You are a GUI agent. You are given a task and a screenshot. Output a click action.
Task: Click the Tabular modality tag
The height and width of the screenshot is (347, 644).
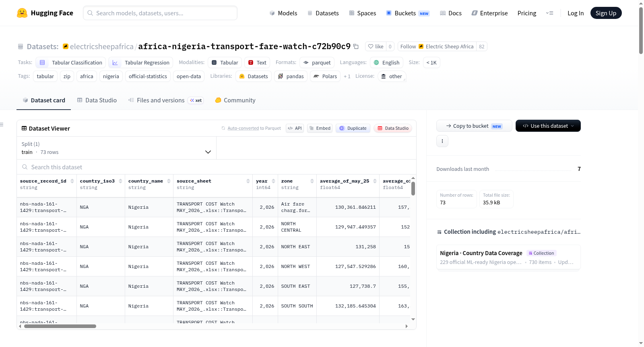point(225,62)
